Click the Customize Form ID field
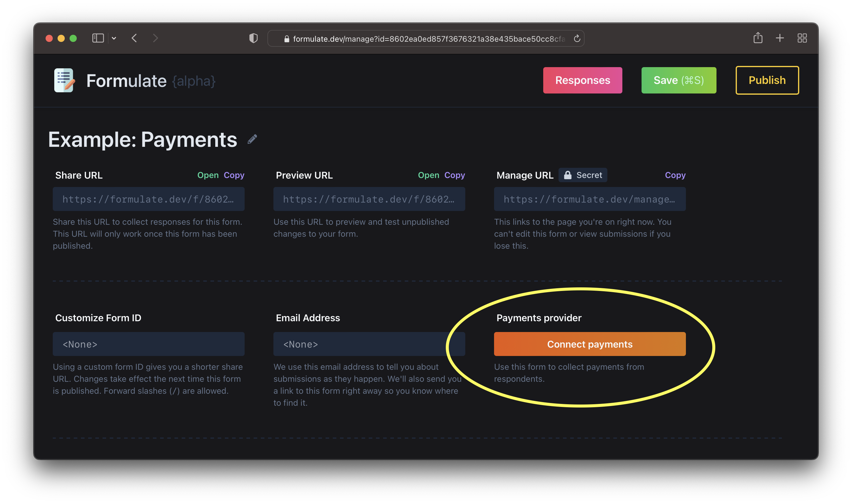Viewport: 852px width, 504px height. click(x=148, y=344)
